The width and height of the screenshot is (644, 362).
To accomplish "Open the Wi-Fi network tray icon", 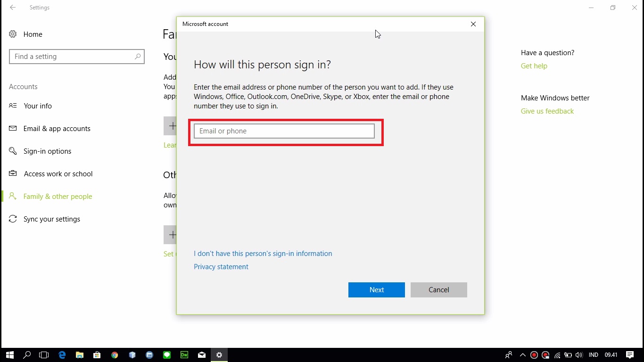I will pos(557,355).
